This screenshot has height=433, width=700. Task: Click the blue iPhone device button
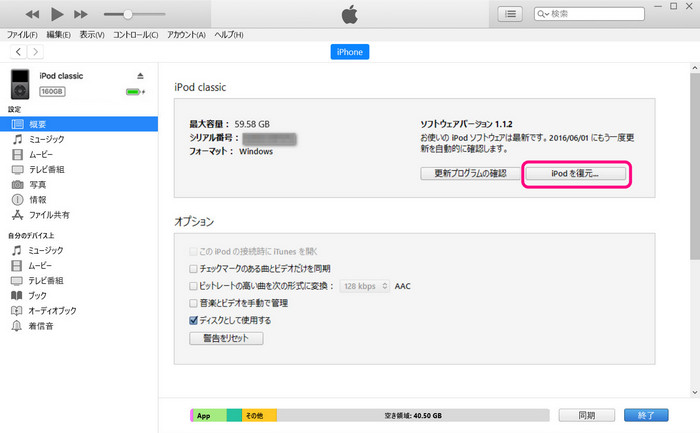[350, 52]
